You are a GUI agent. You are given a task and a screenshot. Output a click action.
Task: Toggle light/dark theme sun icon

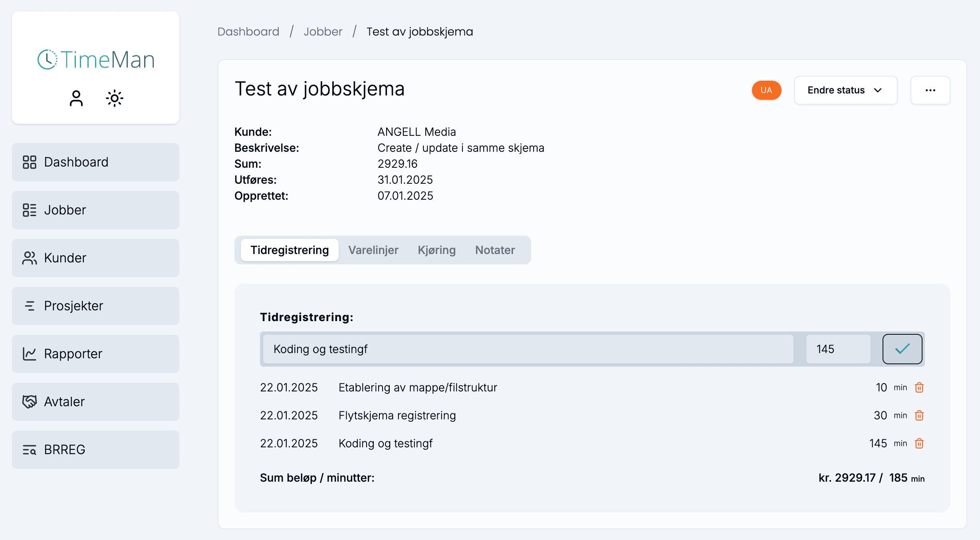tap(115, 98)
